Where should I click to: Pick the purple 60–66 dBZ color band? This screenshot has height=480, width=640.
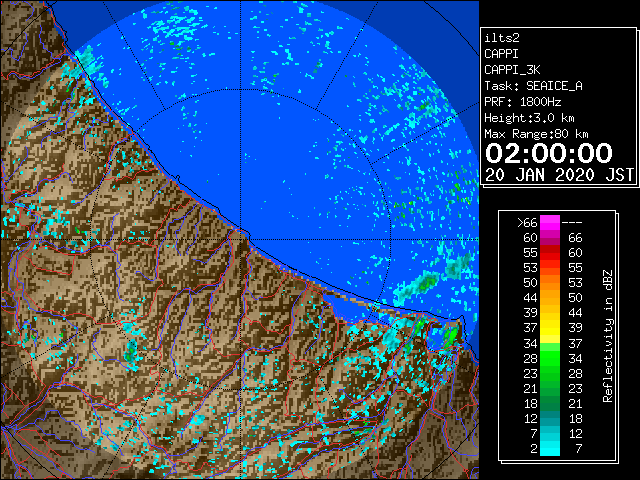click(550, 238)
